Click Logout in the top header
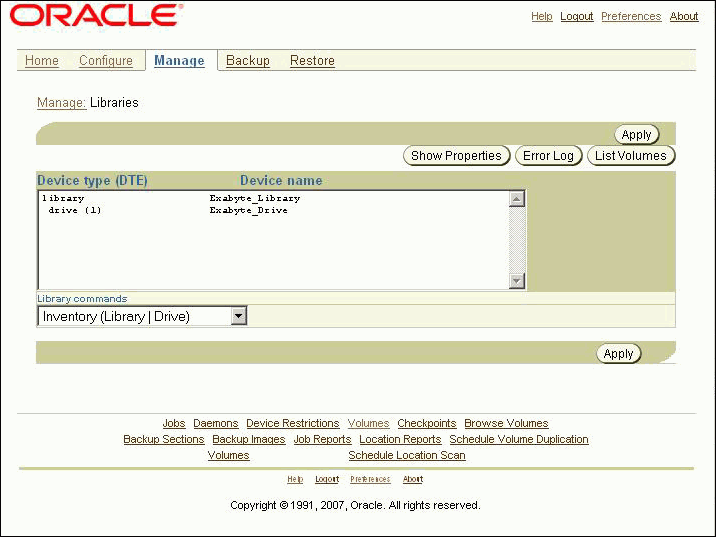Image resolution: width=716 pixels, height=537 pixels. pyautogui.click(x=577, y=16)
